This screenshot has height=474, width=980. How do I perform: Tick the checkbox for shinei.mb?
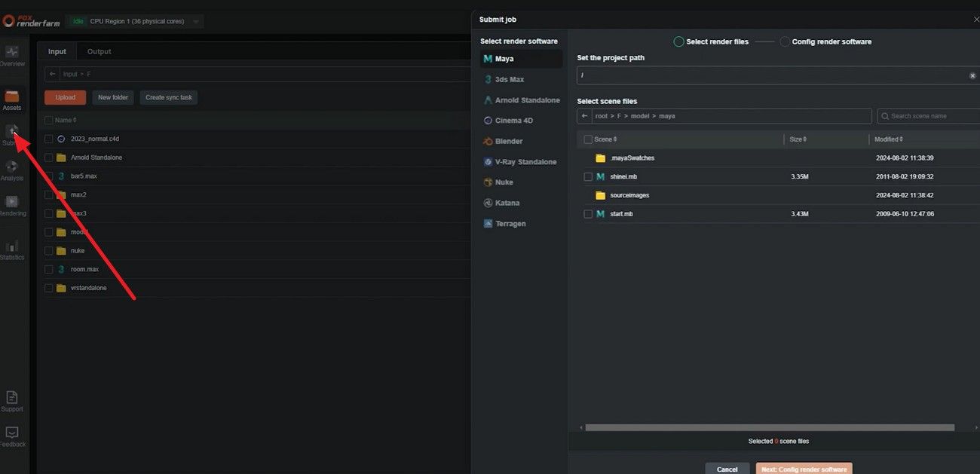click(588, 176)
